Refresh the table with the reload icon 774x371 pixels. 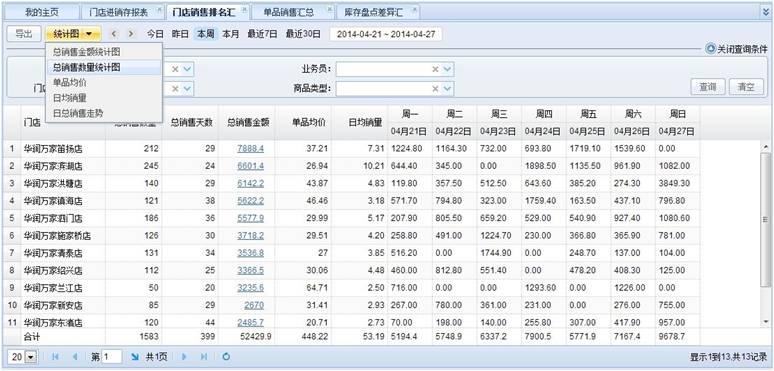point(226,357)
